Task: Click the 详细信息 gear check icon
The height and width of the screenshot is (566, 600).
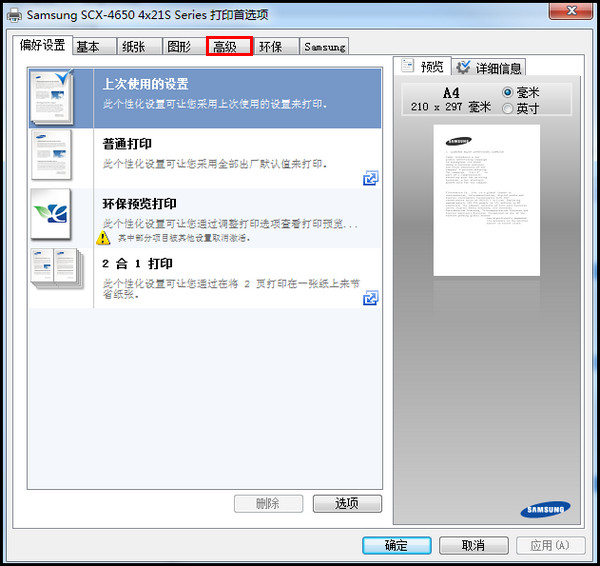Action: click(463, 67)
